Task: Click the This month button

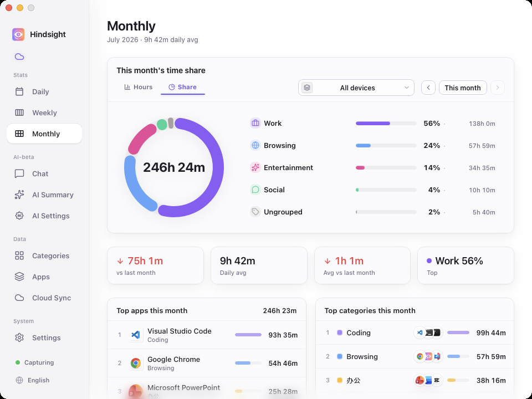Action: (463, 88)
